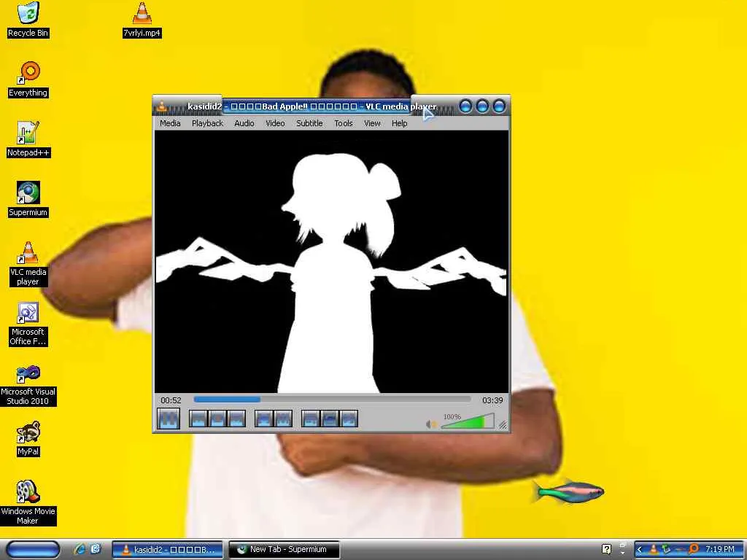The image size is (747, 560).
Task: Click the elapsed time 00:52 label
Action: [171, 400]
